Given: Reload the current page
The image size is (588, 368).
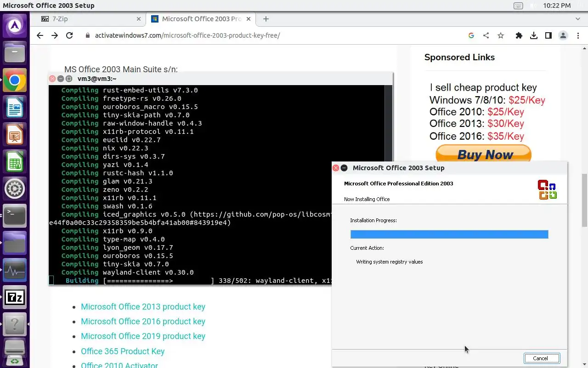Looking at the screenshot, I should point(69,35).
